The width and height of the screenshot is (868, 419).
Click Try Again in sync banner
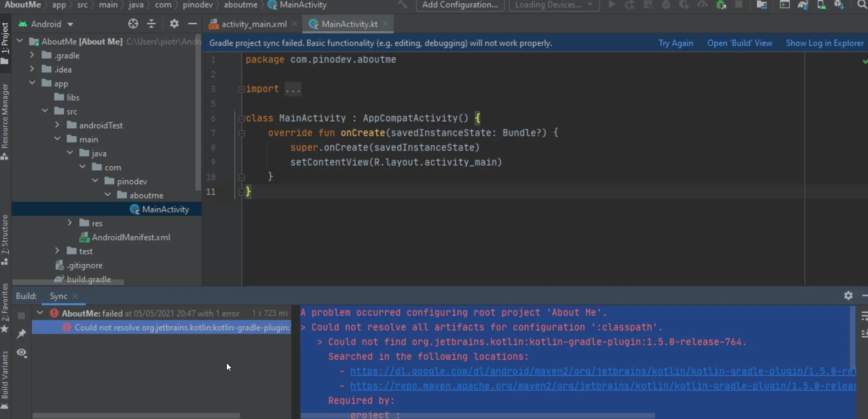pyautogui.click(x=676, y=43)
